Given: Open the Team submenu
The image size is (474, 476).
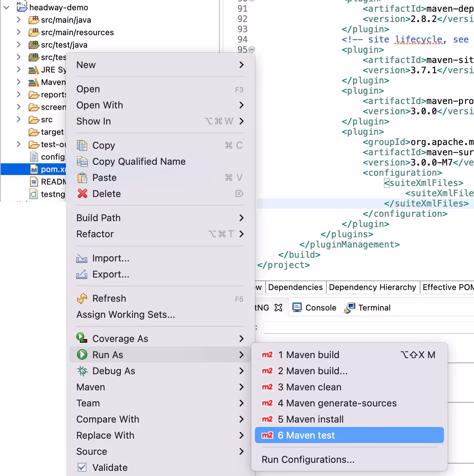Looking at the screenshot, I should coord(160,403).
